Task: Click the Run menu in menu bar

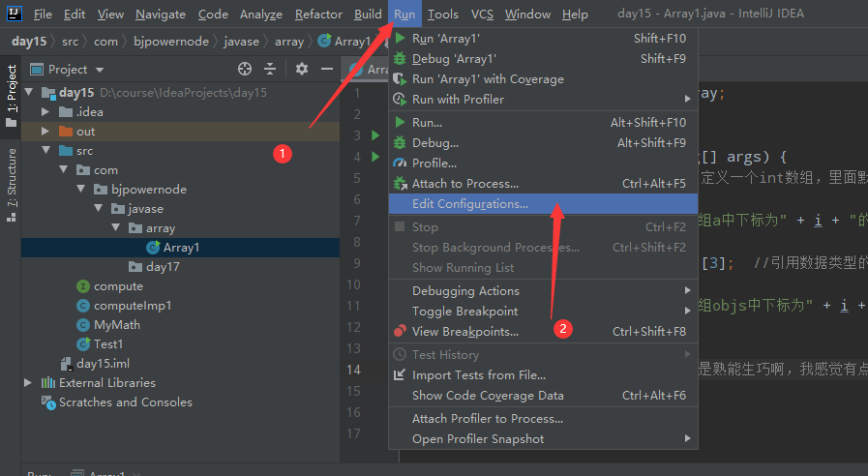Action: [404, 14]
